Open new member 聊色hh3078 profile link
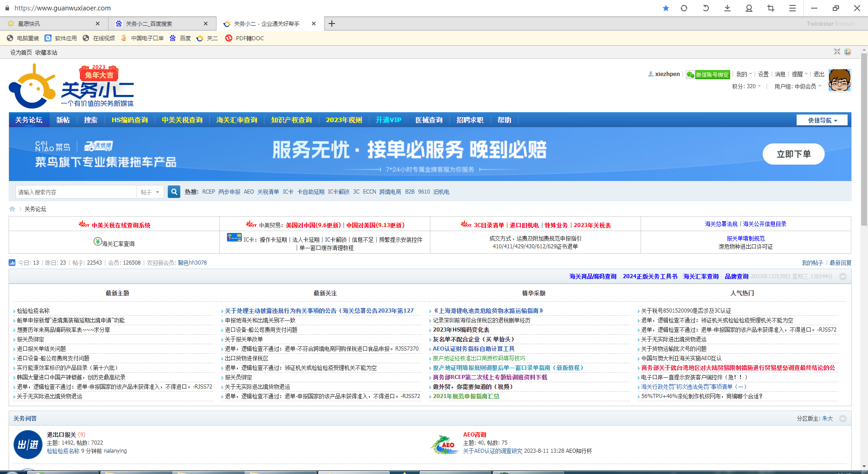The image size is (868, 474). pos(192,263)
